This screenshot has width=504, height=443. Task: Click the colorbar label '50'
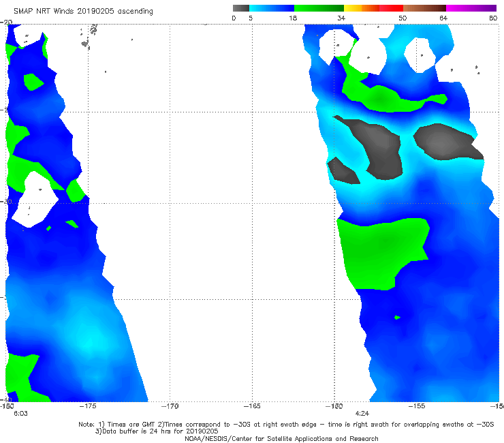403,18
